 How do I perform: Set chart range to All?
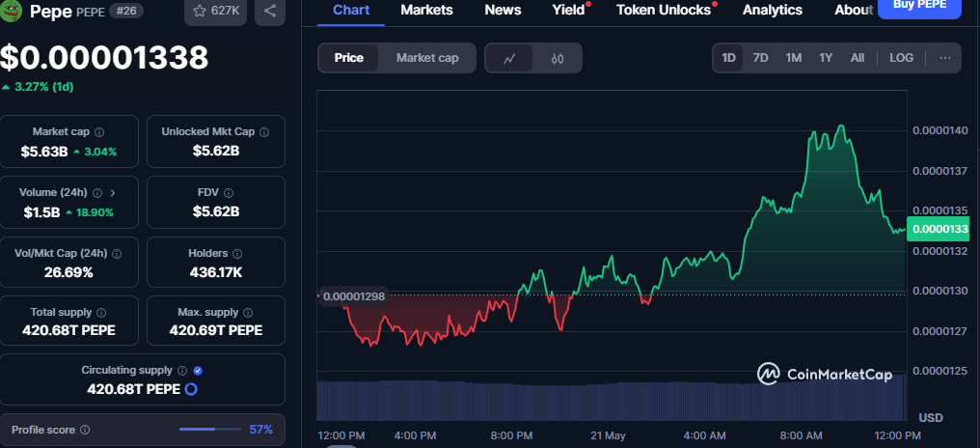click(x=857, y=58)
